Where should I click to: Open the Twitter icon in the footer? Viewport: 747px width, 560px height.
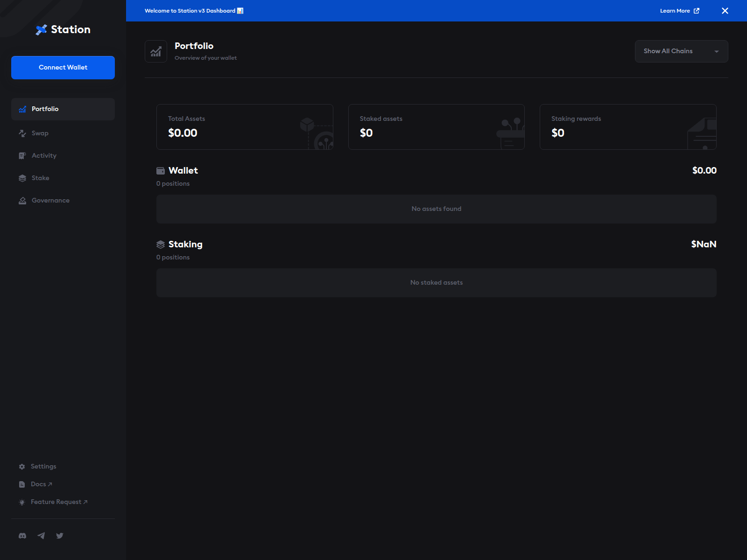click(x=59, y=535)
